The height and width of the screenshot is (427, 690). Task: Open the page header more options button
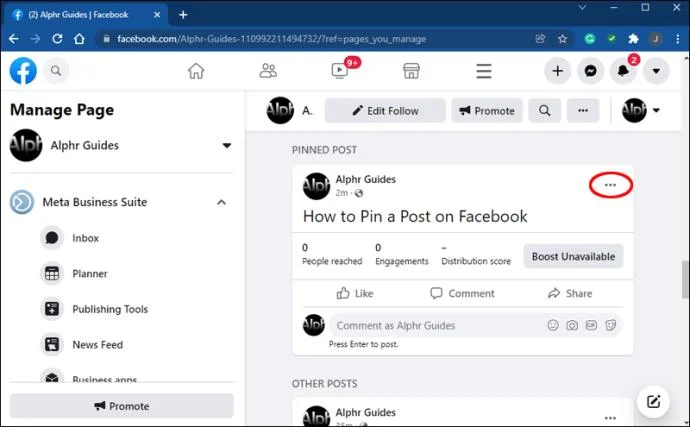click(x=583, y=110)
